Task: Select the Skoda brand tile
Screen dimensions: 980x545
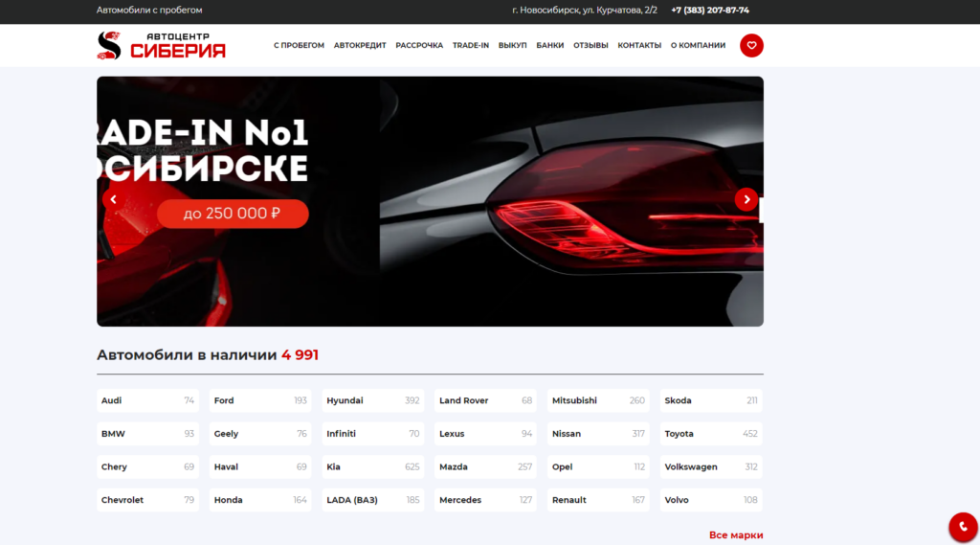Action: (711, 400)
